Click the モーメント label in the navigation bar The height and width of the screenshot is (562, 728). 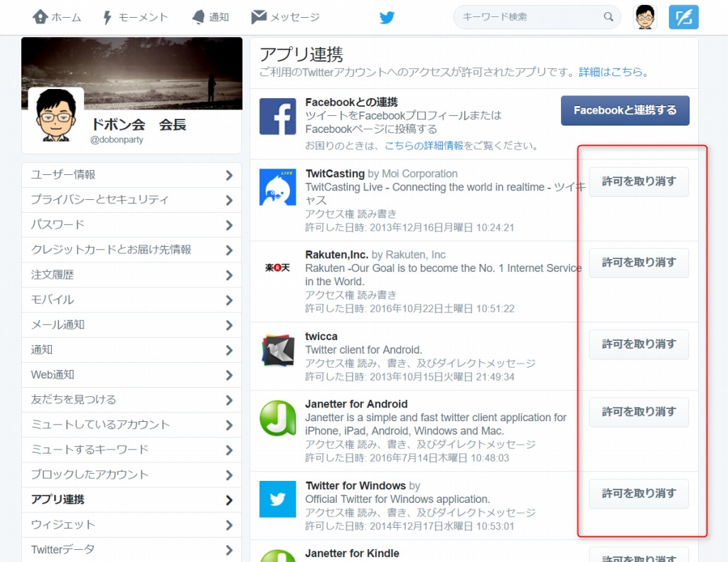coord(143,18)
